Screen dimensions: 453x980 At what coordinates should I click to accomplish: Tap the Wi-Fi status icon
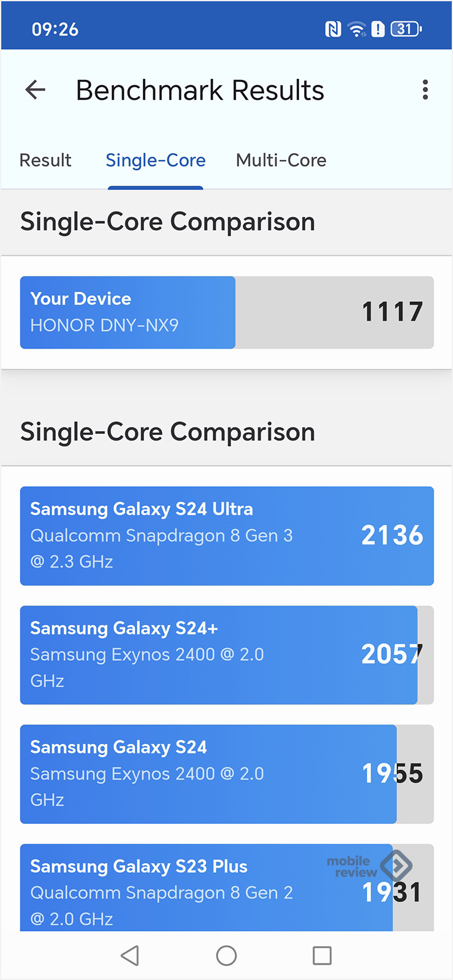click(x=356, y=29)
